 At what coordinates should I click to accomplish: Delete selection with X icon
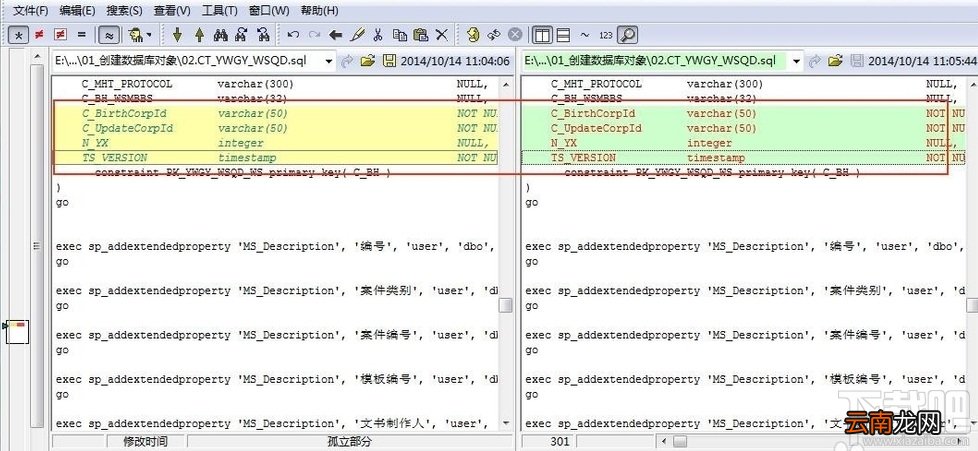pos(442,35)
